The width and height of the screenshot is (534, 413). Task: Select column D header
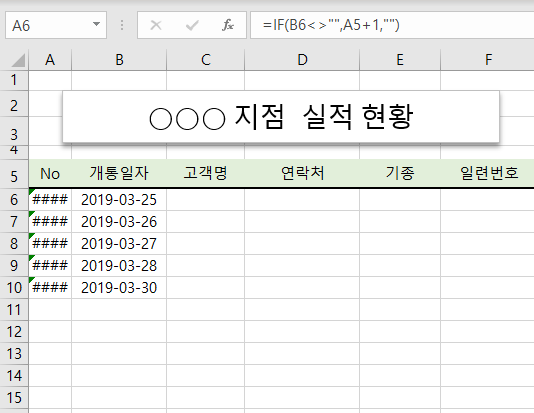[x=302, y=60]
